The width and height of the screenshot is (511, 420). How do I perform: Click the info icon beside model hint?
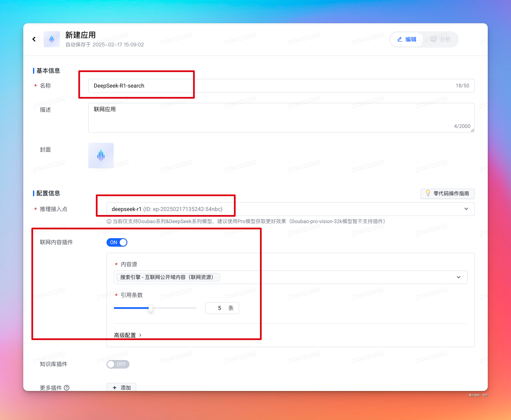point(109,221)
